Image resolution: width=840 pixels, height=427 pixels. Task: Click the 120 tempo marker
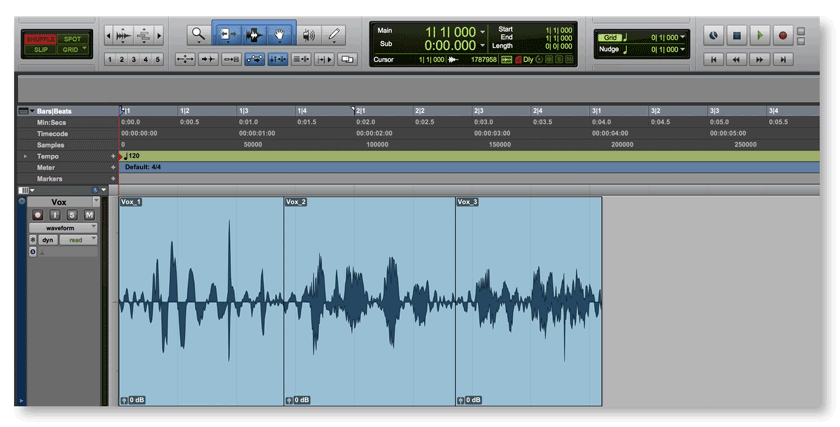pos(131,156)
